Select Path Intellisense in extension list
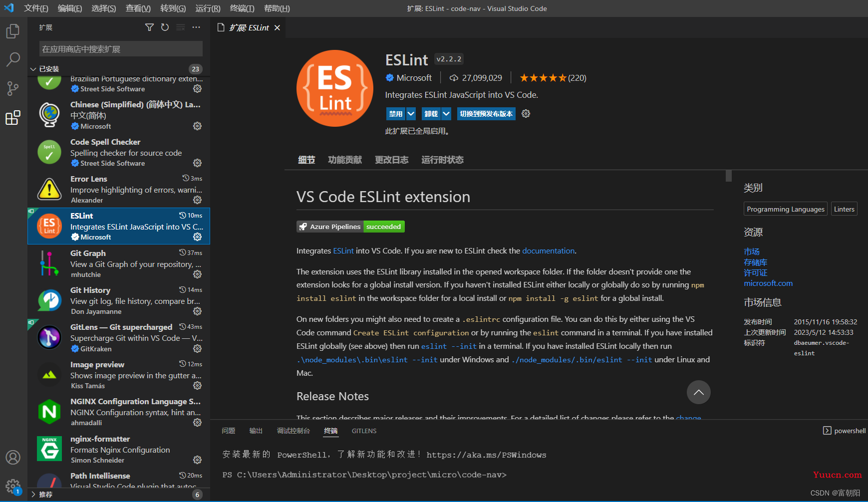Viewport: 868px width, 502px height. [119, 478]
